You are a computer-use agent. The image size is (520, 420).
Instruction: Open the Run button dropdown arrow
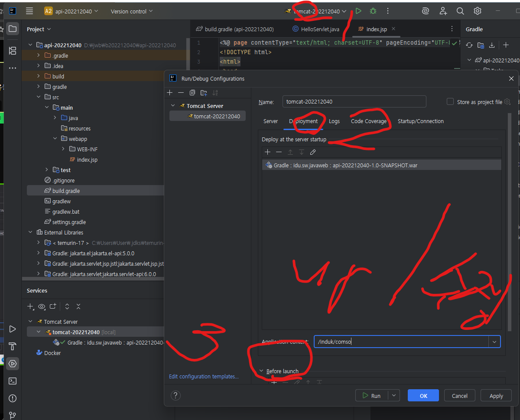393,395
